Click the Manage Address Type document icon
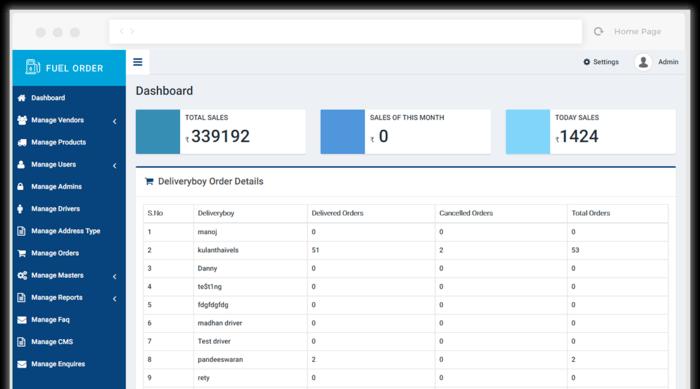The height and width of the screenshot is (389, 700). (21, 231)
